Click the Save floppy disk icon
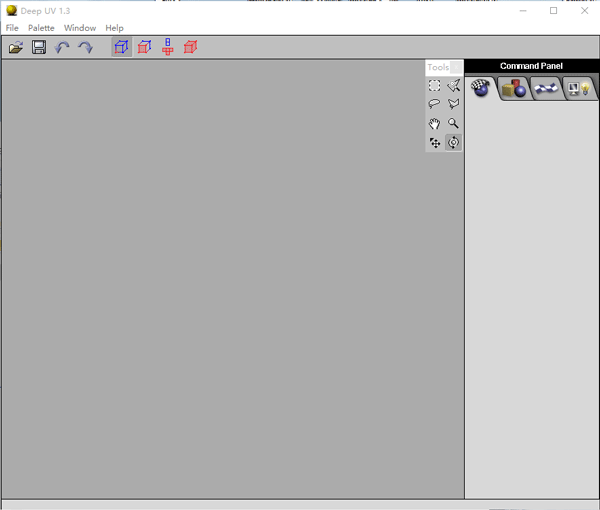This screenshot has height=510, width=600. [x=39, y=47]
